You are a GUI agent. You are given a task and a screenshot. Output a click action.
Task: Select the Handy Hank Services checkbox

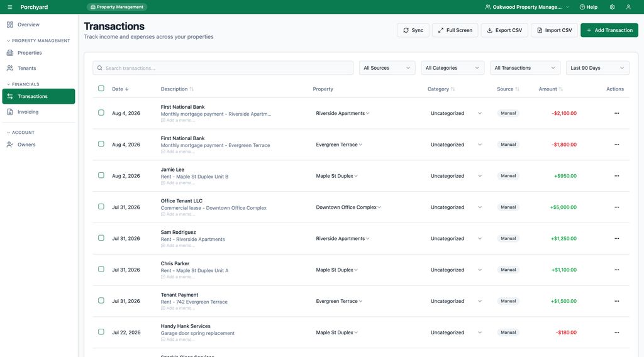coord(101,332)
